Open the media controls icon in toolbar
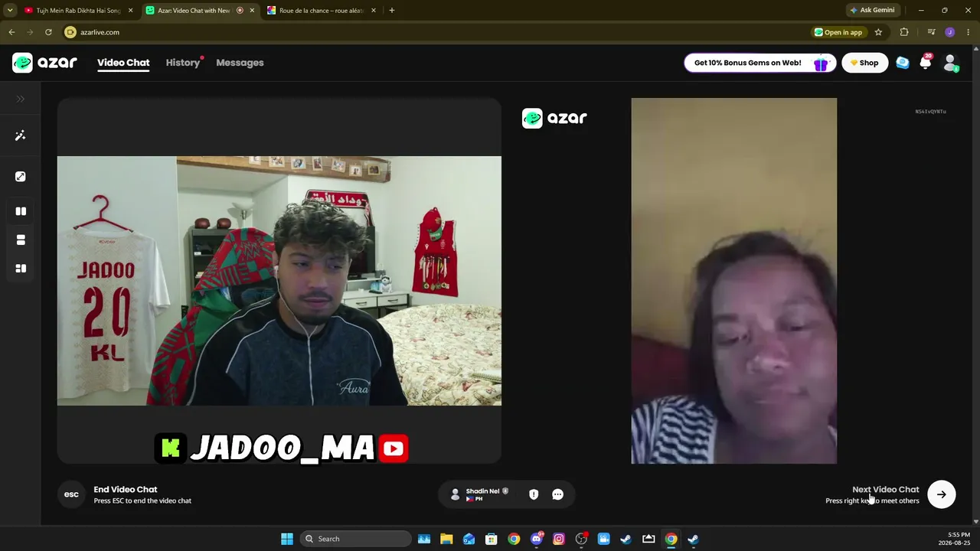The height and width of the screenshot is (551, 980). (x=931, y=32)
